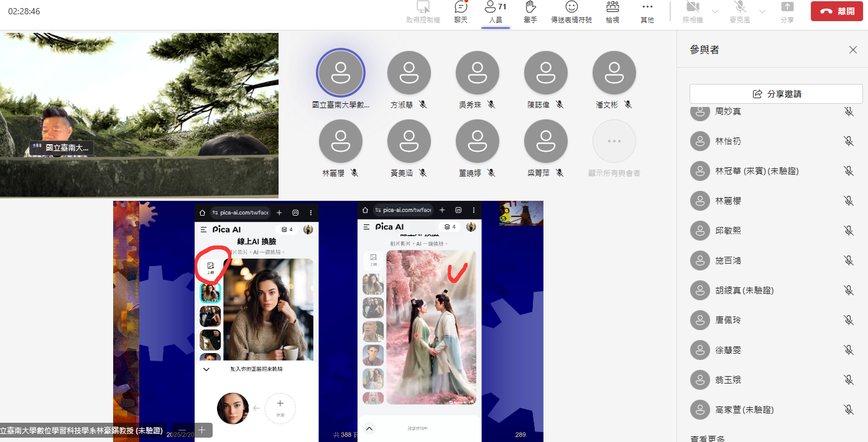Click muted mic icon beside 邱敏熙

tap(849, 231)
